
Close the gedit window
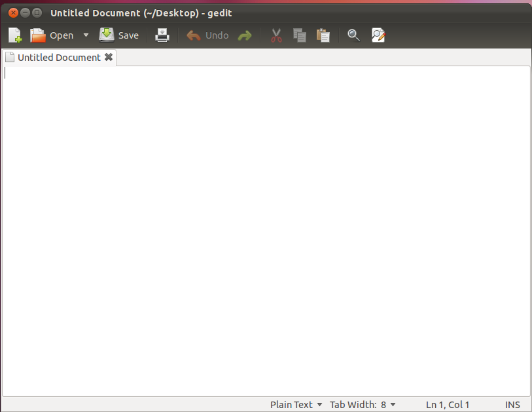[x=13, y=13]
